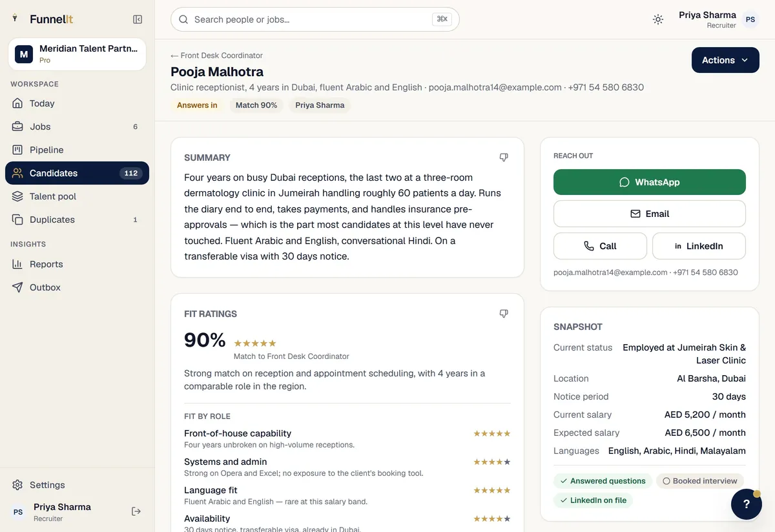Image resolution: width=775 pixels, height=532 pixels.
Task: Select Candidates in the sidebar
Action: click(x=77, y=173)
